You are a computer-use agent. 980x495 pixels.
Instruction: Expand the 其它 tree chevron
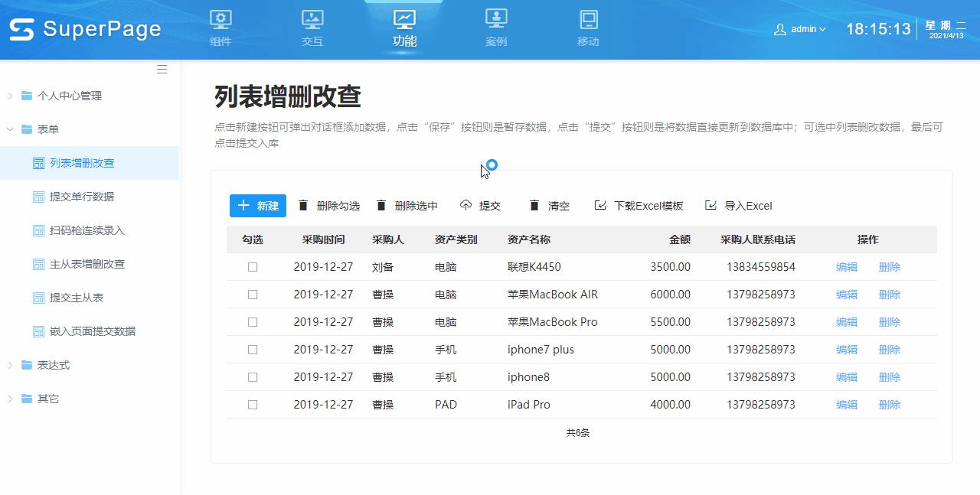coord(10,399)
